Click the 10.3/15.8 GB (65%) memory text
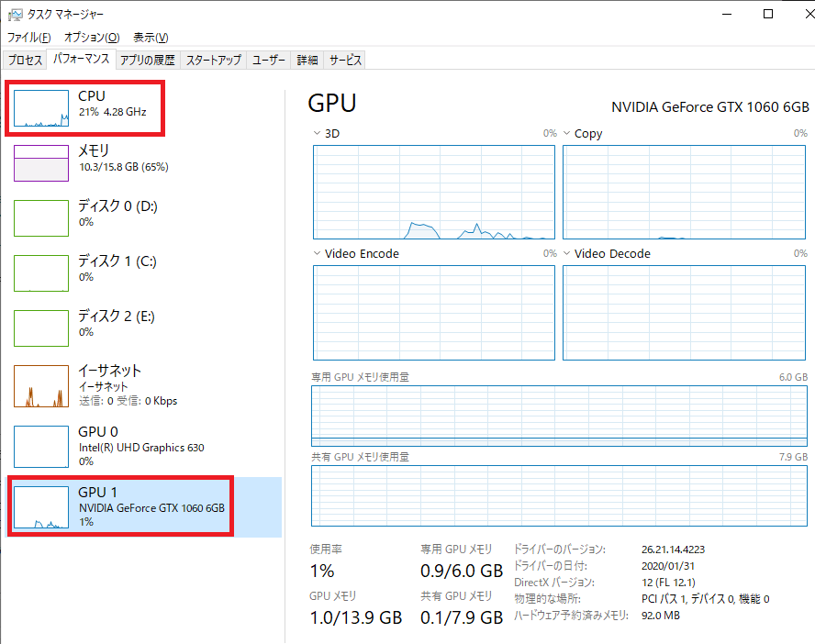Screen dimensions: 815x644 pyautogui.click(x=124, y=167)
